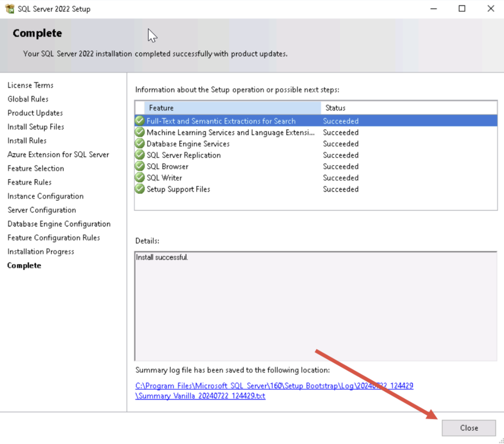This screenshot has width=504, height=444.
Task: Maximize the SQL Server 2022 Setup window
Action: (462, 9)
